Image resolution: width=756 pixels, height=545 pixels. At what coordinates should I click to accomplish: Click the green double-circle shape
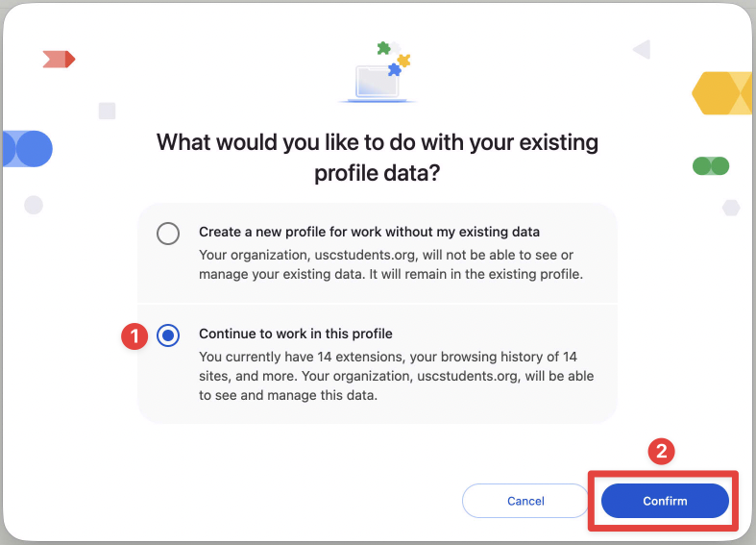pyautogui.click(x=711, y=166)
